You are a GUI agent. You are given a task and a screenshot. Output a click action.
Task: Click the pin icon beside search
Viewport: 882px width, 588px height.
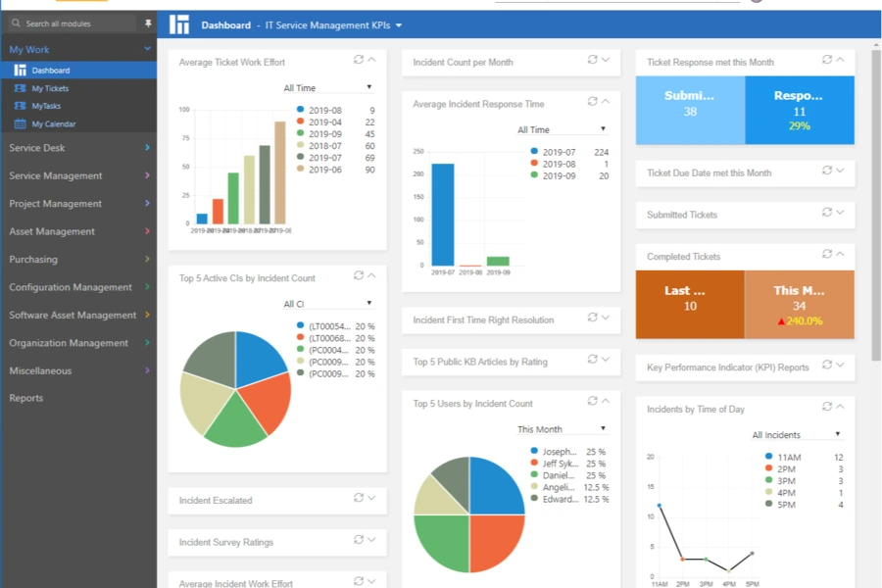tap(148, 24)
